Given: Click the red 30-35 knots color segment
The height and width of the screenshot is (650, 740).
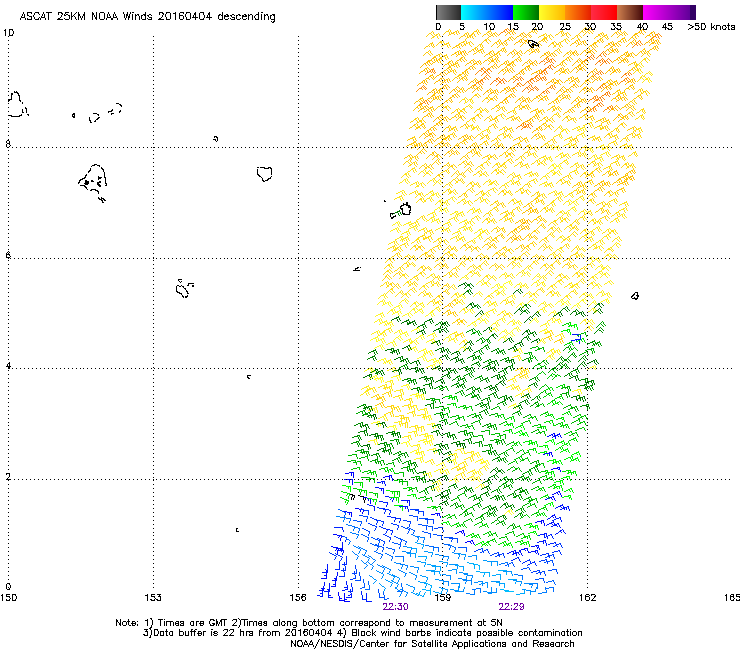Looking at the screenshot, I should [x=604, y=12].
